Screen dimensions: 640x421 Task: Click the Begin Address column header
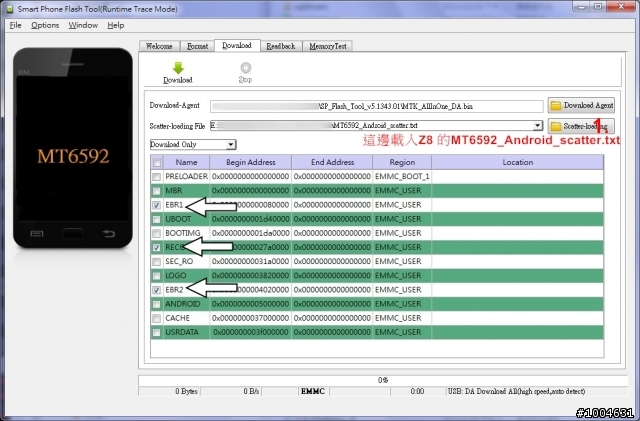251,163
